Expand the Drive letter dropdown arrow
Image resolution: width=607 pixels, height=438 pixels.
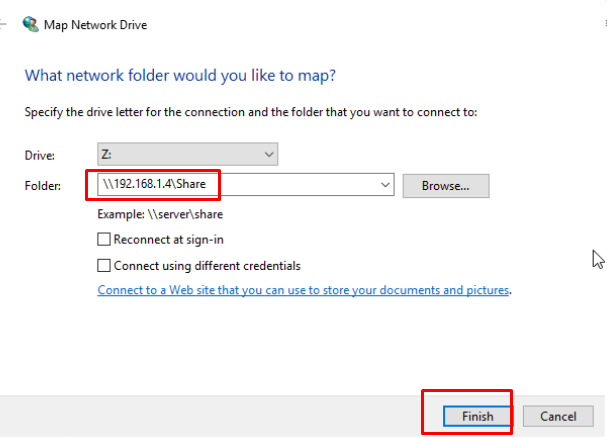pos(268,154)
